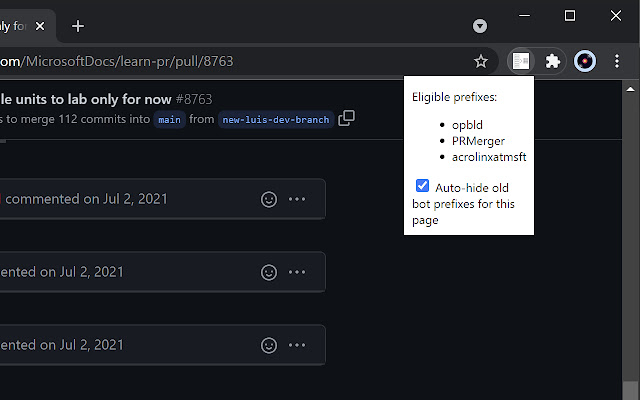Bookmark this page with the star icon

tap(481, 62)
